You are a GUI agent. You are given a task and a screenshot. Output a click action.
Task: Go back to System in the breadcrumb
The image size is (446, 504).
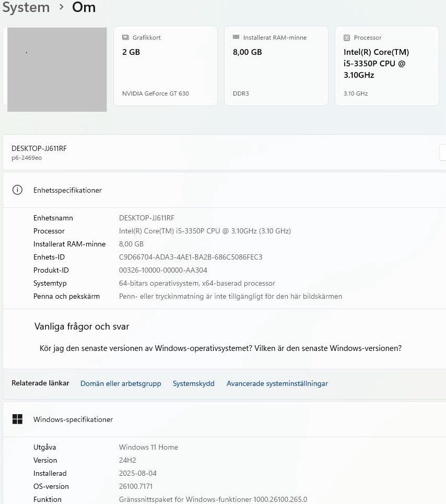[x=25, y=7]
